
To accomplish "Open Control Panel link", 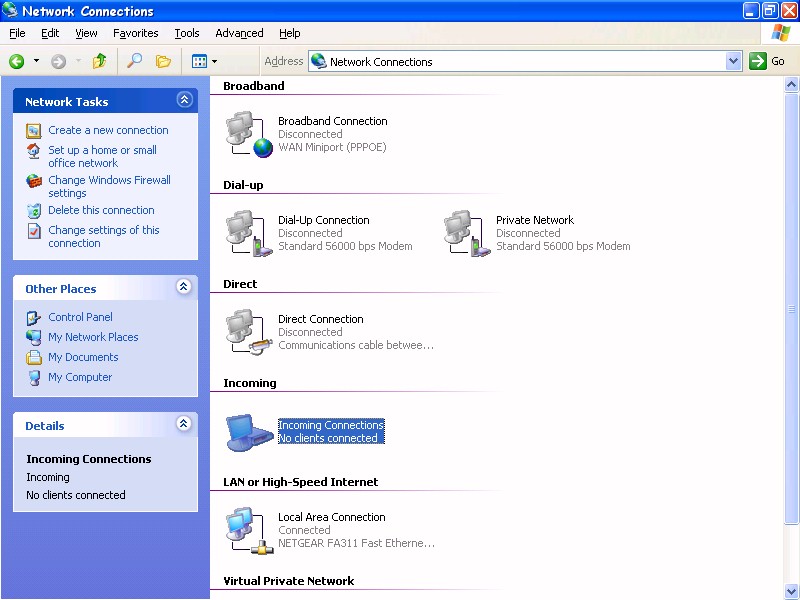I will pyautogui.click(x=80, y=317).
